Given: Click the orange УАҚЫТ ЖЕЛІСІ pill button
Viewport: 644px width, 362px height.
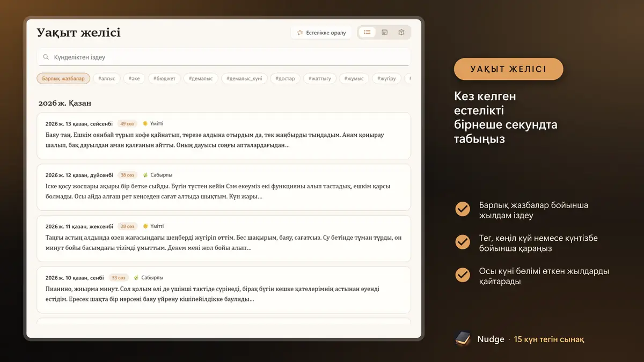Looking at the screenshot, I should (x=508, y=69).
